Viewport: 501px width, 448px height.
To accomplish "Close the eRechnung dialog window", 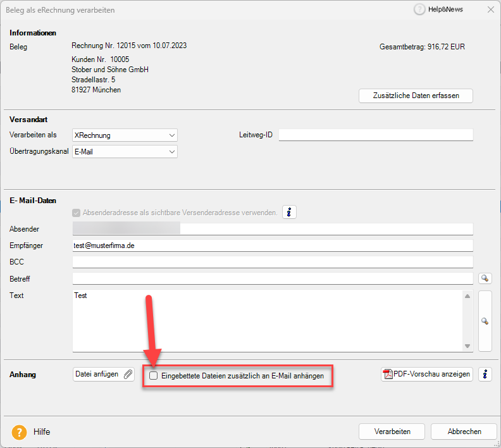I will pos(490,9).
